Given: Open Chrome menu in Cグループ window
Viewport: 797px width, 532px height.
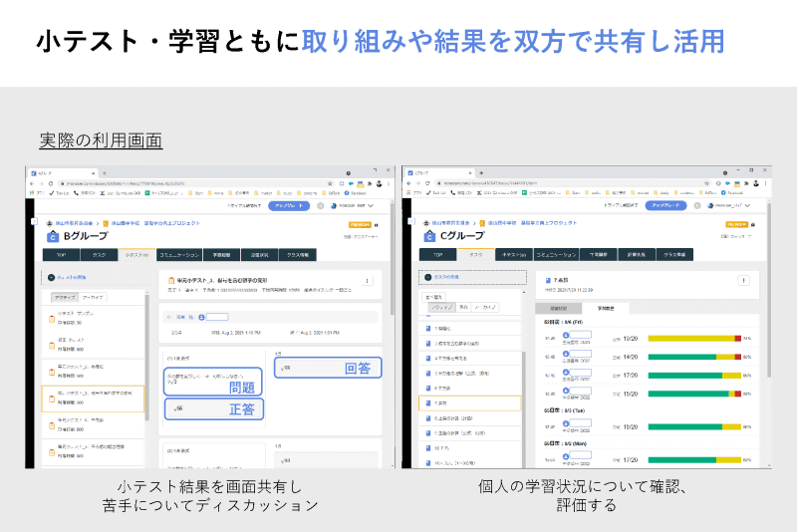Looking at the screenshot, I should 765,183.
